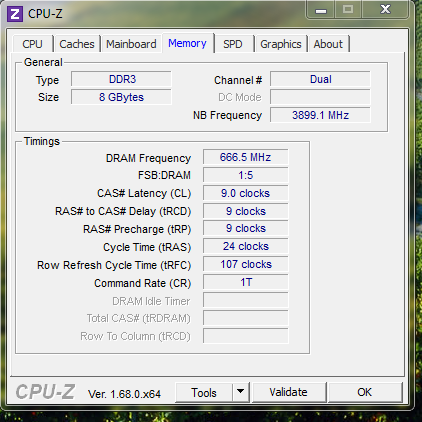
Task: Click the tRP 9 clocks value
Action: [x=246, y=228]
